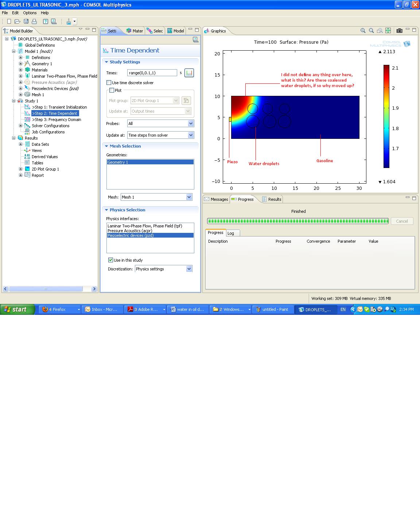Open the Options menu
The height and width of the screenshot is (512, 420).
pos(30,13)
